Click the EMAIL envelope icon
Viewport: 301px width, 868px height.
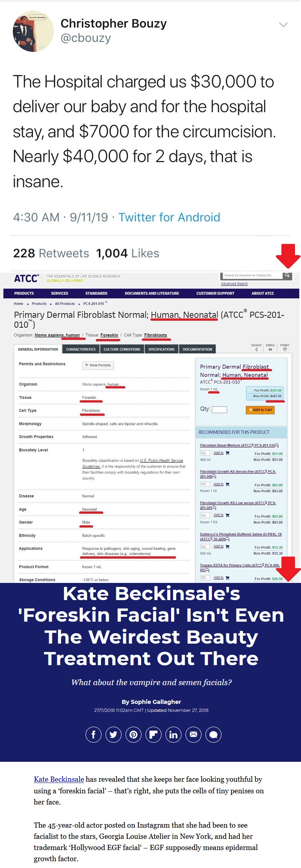pyautogui.click(x=270, y=349)
